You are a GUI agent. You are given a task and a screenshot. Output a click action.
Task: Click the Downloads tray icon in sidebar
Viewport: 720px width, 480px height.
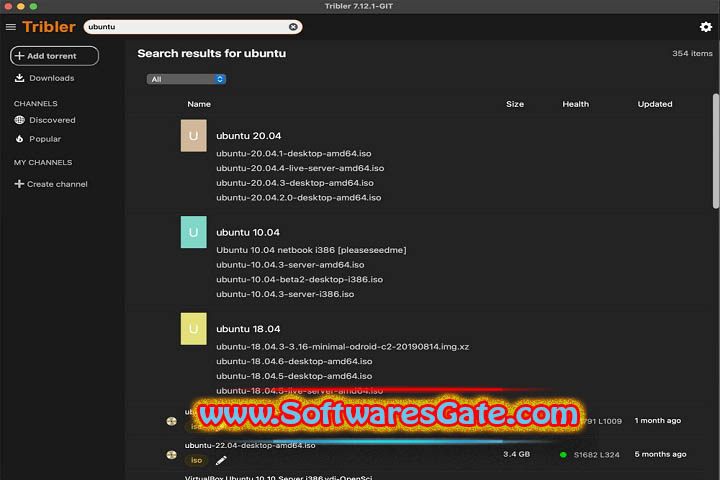(19, 78)
